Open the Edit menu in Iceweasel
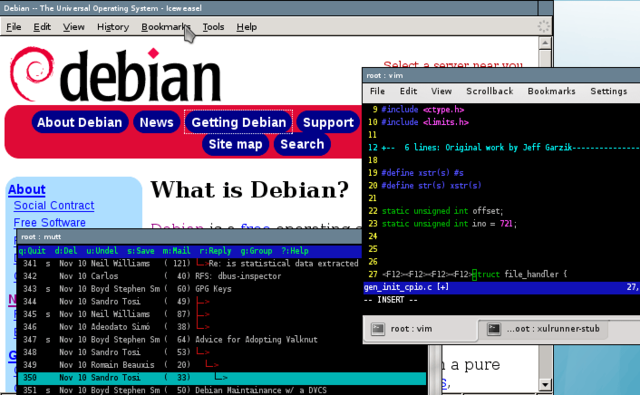Viewport: 640px width, 395px height. pos(42,27)
